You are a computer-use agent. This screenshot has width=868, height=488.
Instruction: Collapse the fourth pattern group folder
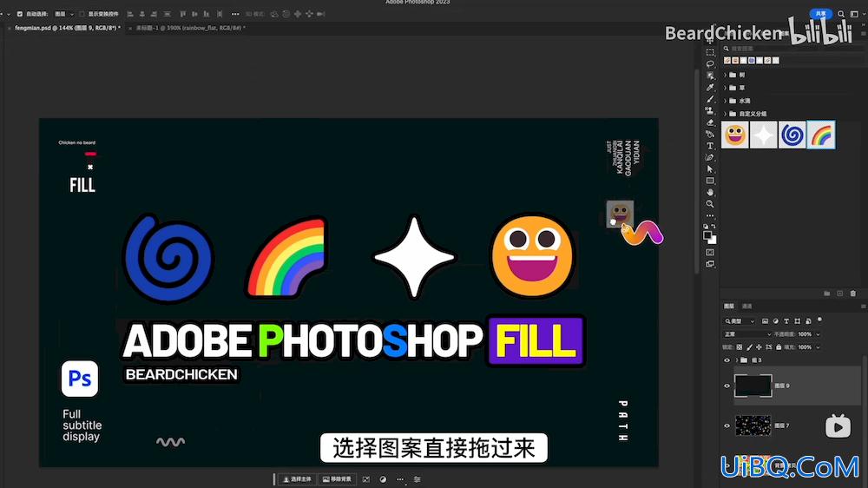(725, 114)
